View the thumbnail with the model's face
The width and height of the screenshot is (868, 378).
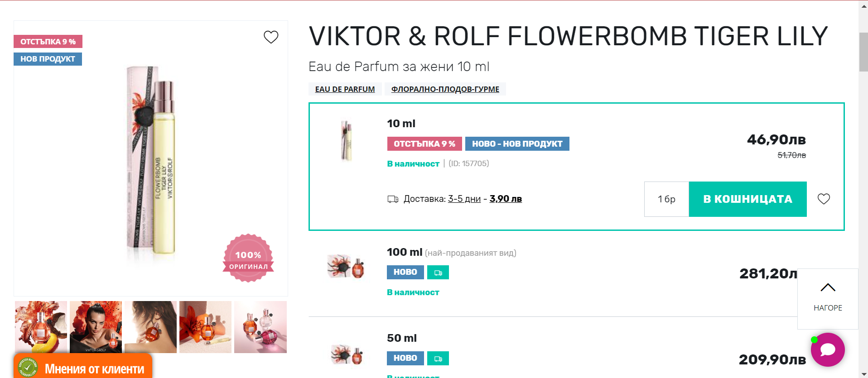click(96, 327)
